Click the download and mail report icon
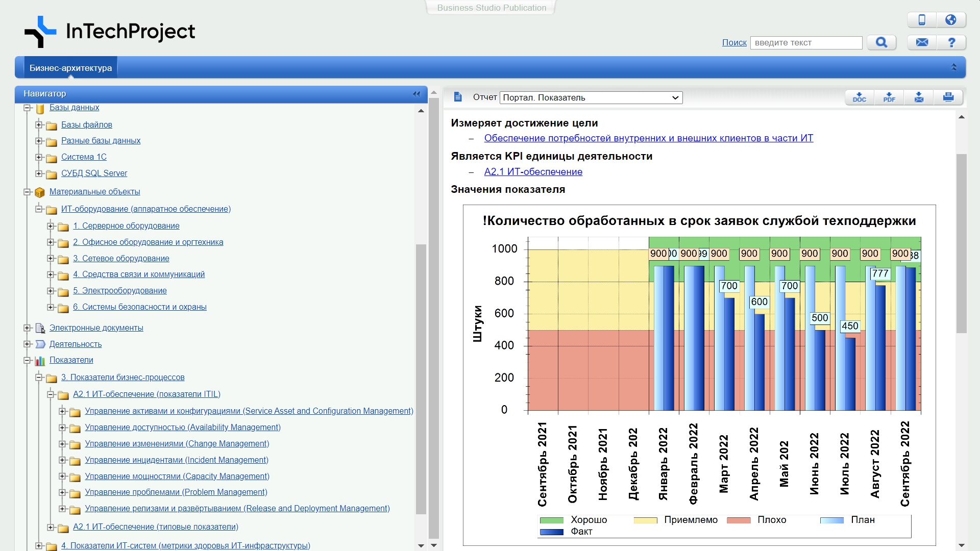 (919, 97)
